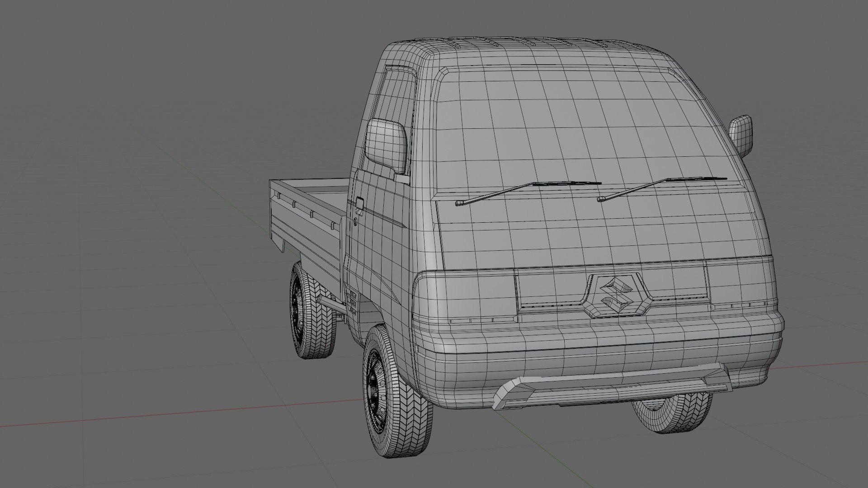868x488 pixels.
Task: Select the bull bar below the bumper
Action: 612,387
